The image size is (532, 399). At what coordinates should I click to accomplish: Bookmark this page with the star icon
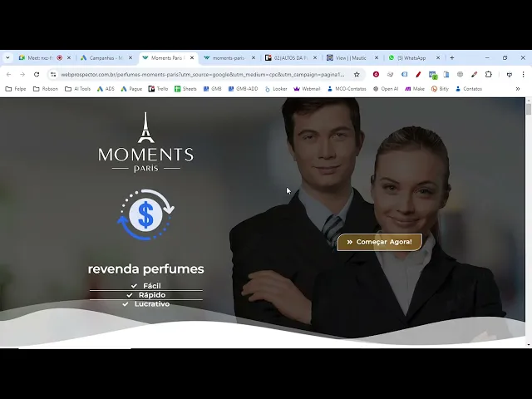[x=357, y=75]
